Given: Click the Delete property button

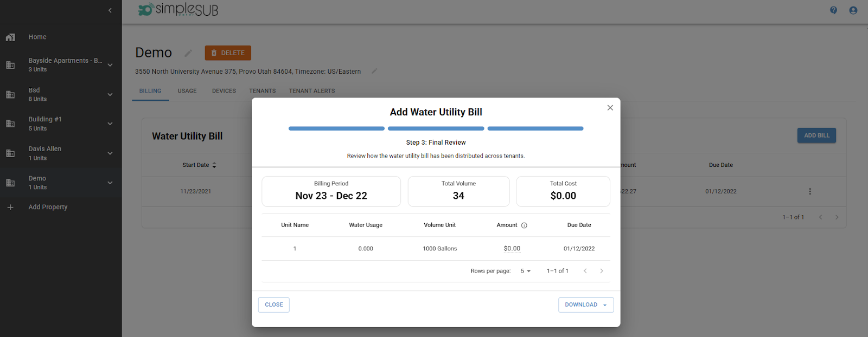Looking at the screenshot, I should tap(228, 53).
